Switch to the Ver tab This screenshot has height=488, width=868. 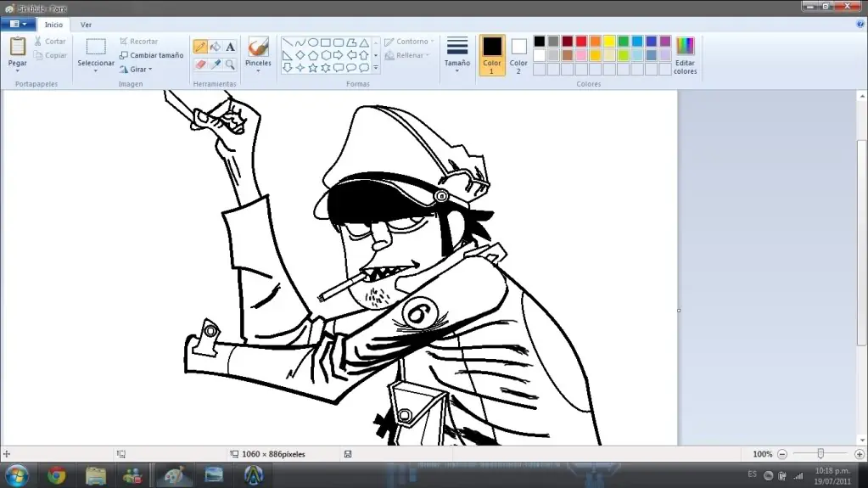(x=86, y=25)
